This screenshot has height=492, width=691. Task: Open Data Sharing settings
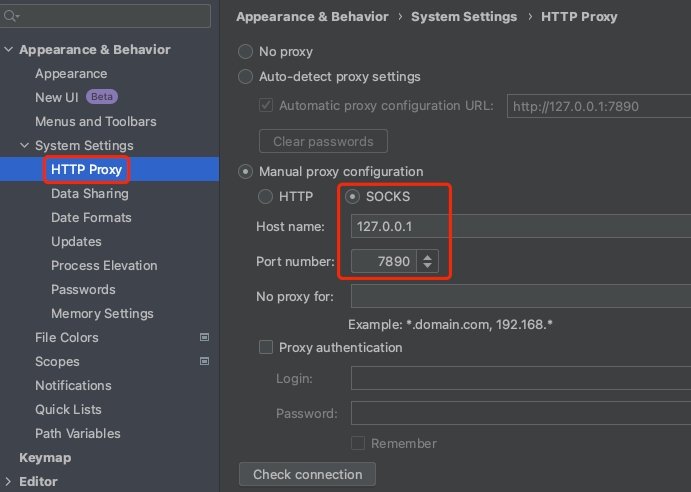[x=90, y=193]
